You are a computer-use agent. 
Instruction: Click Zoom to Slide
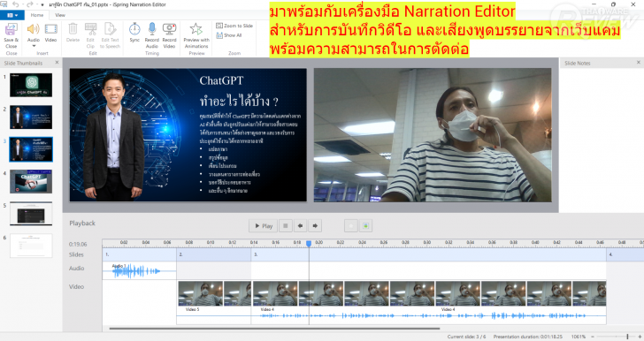(234, 26)
